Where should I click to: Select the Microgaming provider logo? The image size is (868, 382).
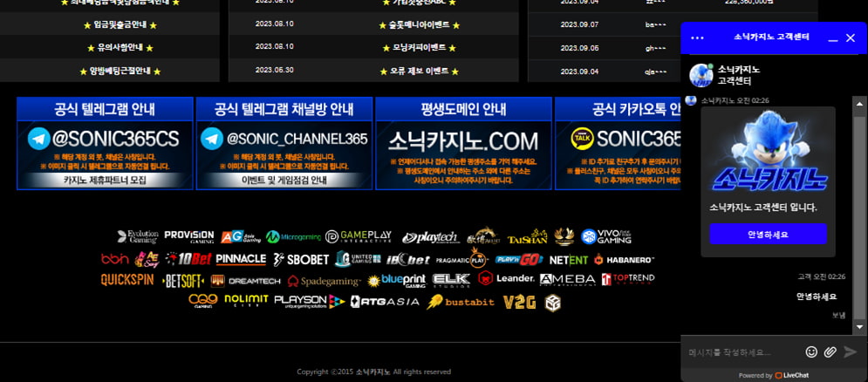click(293, 236)
